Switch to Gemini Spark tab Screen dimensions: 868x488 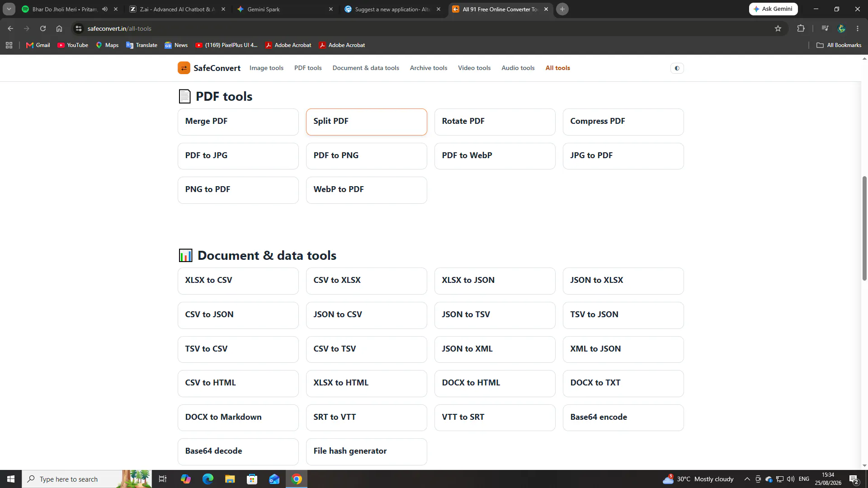285,9
